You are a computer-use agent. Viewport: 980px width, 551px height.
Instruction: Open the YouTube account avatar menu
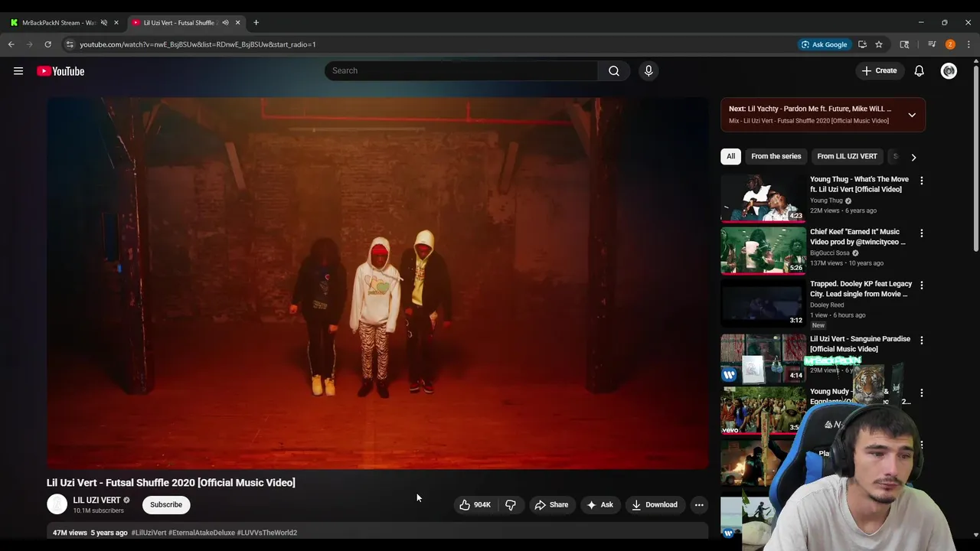pyautogui.click(x=949, y=70)
